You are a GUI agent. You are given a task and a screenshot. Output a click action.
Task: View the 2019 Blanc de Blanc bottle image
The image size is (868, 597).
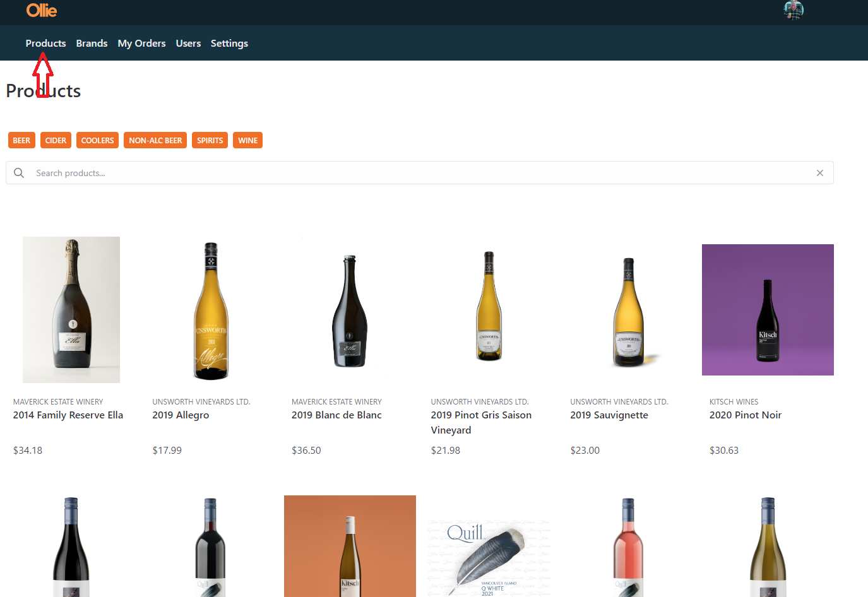(350, 310)
